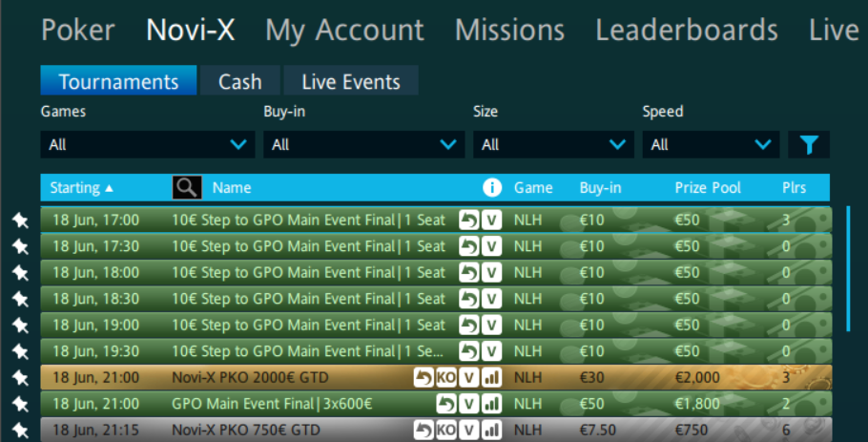Open the Leaderboards menu

coord(686,30)
